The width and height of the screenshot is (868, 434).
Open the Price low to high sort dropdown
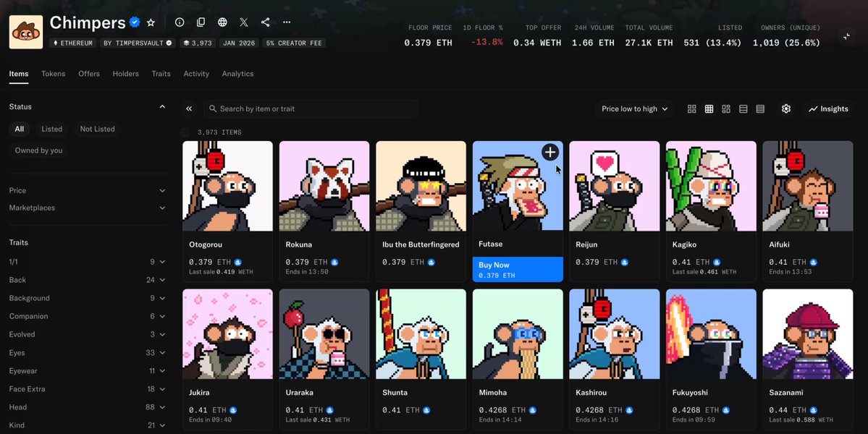(x=635, y=109)
